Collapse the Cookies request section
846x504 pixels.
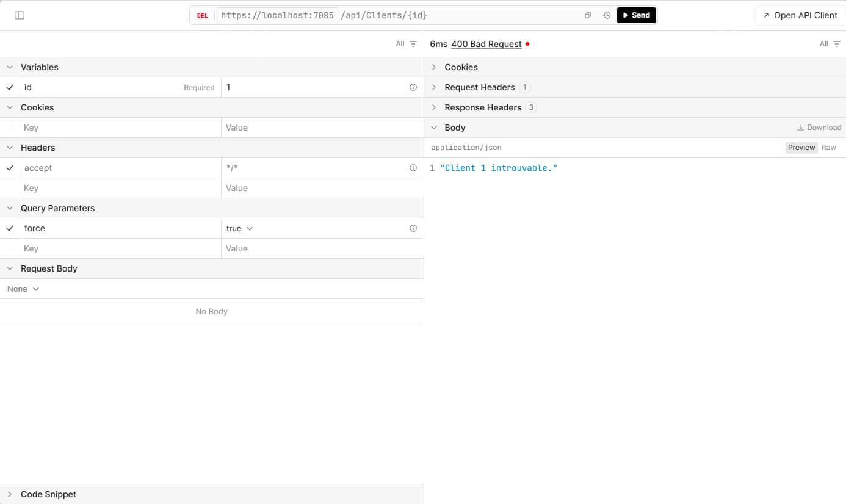(x=10, y=107)
